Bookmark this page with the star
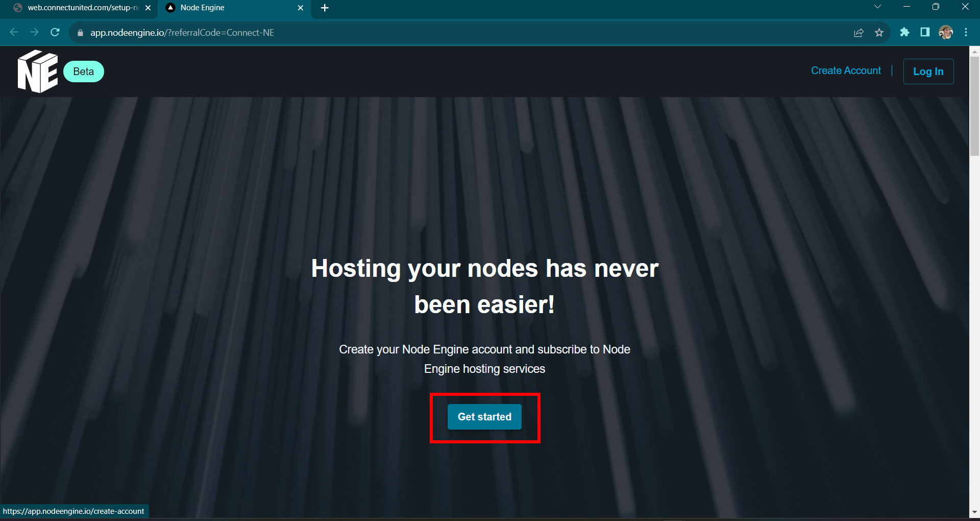The width and height of the screenshot is (980, 521). [x=879, y=33]
